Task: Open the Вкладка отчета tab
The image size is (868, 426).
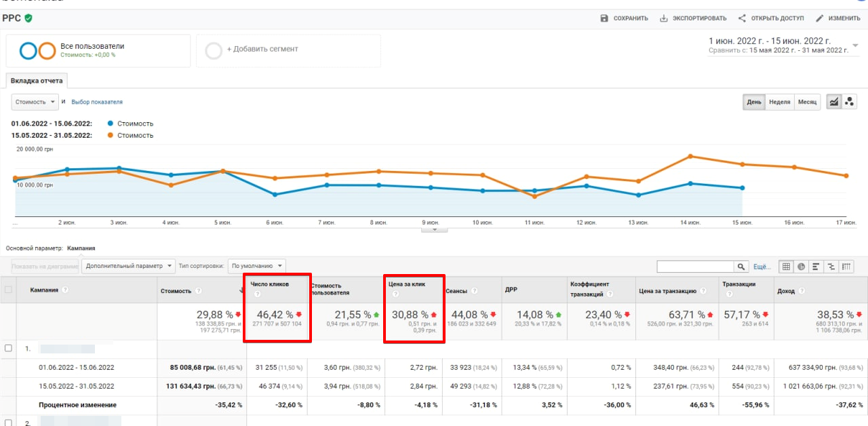Action: pos(37,81)
